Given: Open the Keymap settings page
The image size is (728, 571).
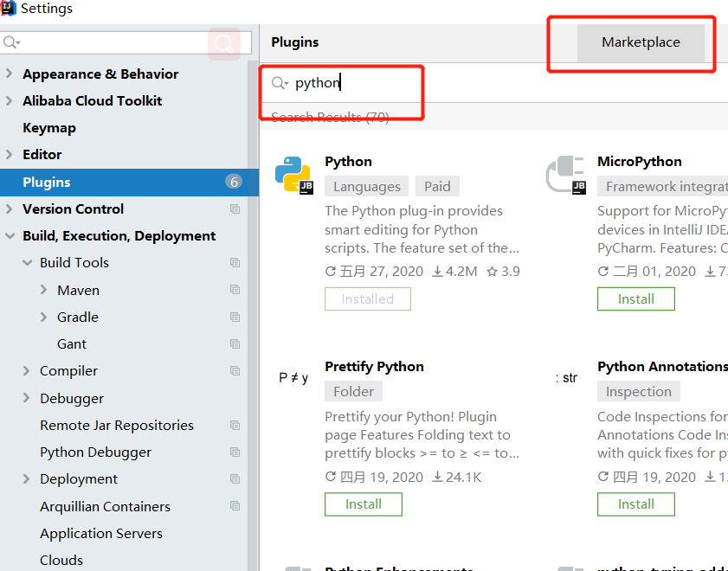Looking at the screenshot, I should click(x=49, y=128).
